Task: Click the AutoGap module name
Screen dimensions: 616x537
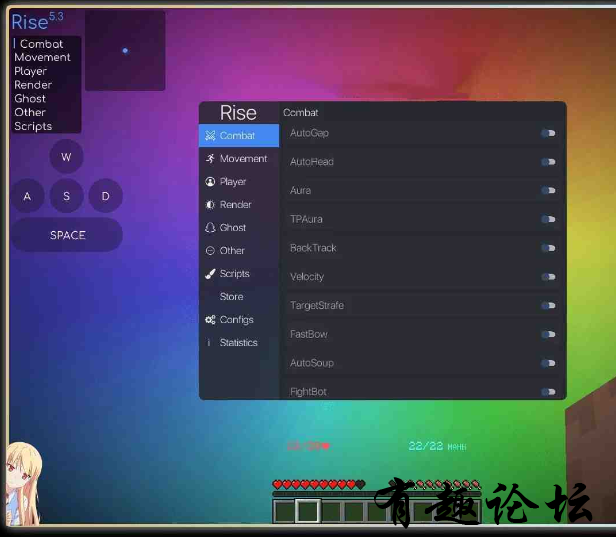Action: pyautogui.click(x=309, y=133)
